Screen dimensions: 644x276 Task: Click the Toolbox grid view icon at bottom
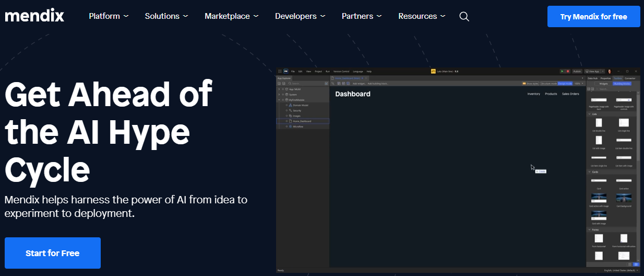click(630, 264)
